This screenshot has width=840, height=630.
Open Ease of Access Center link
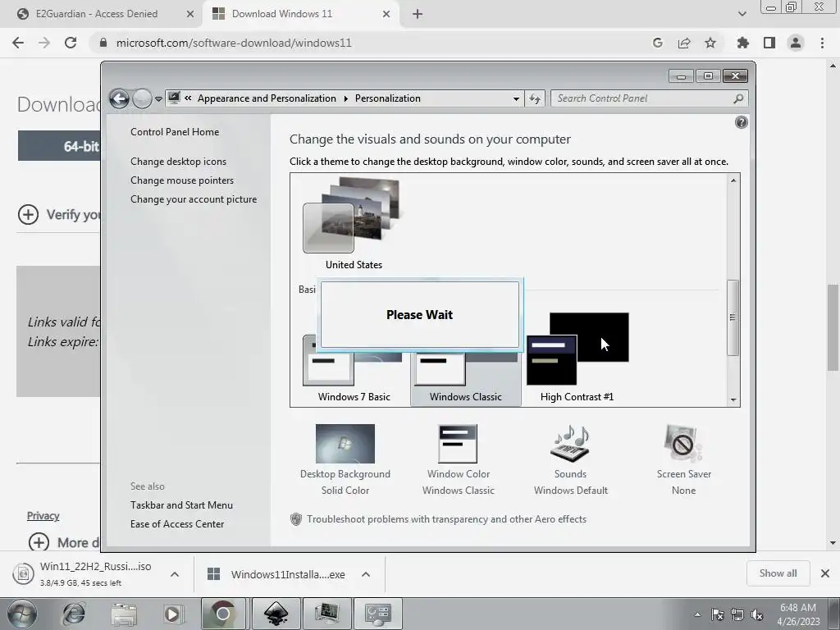point(177,524)
